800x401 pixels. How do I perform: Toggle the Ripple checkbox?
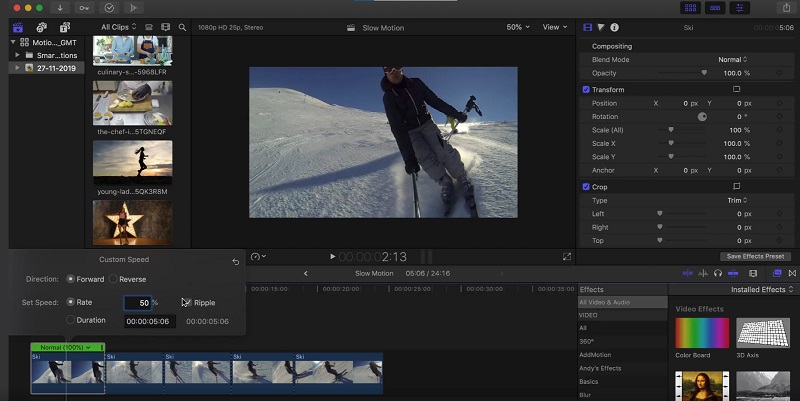click(186, 303)
